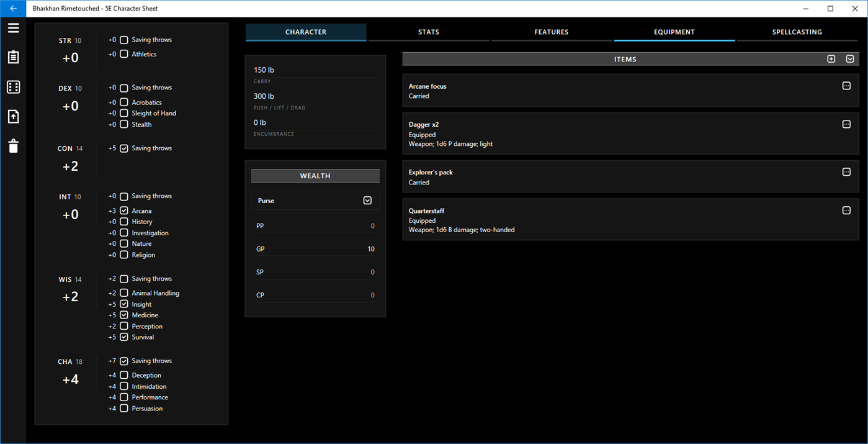Collapse the Items section chevron
This screenshot has height=444, width=868.
pos(850,59)
